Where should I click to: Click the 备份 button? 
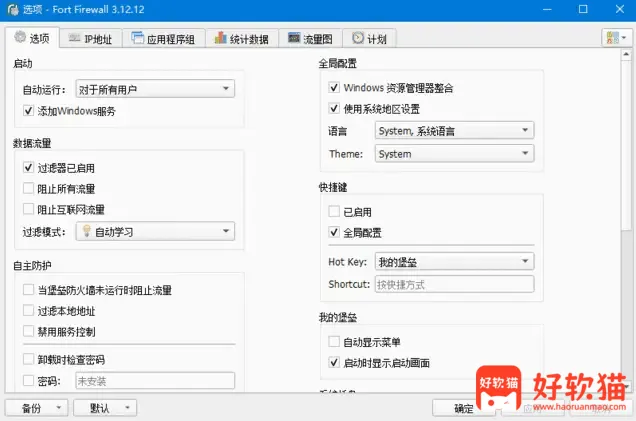[x=37, y=408]
